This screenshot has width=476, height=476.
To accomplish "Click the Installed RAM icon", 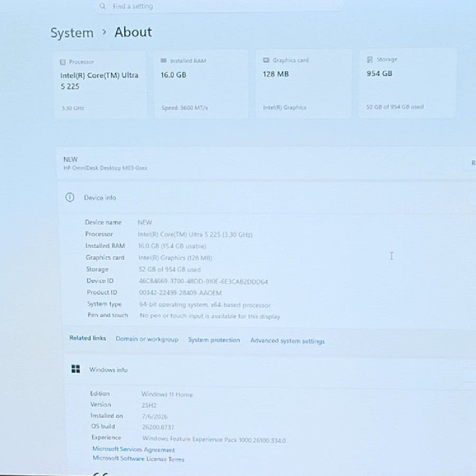I will coord(164,61).
